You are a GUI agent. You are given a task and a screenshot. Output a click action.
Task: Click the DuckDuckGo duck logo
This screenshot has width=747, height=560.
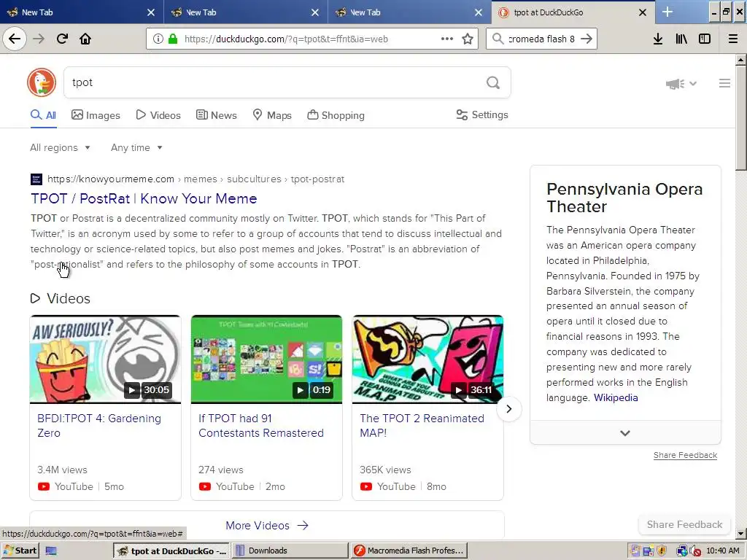tap(42, 82)
